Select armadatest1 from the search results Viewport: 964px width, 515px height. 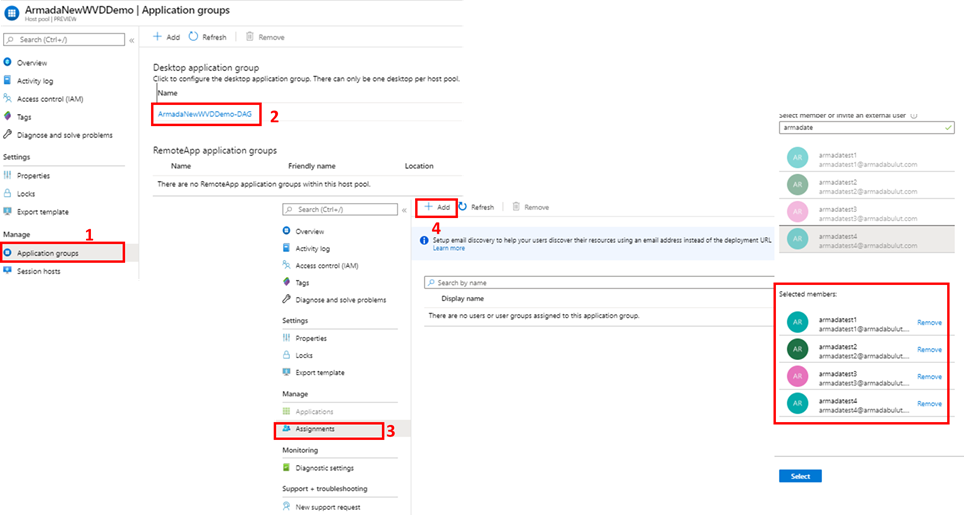[866, 159]
